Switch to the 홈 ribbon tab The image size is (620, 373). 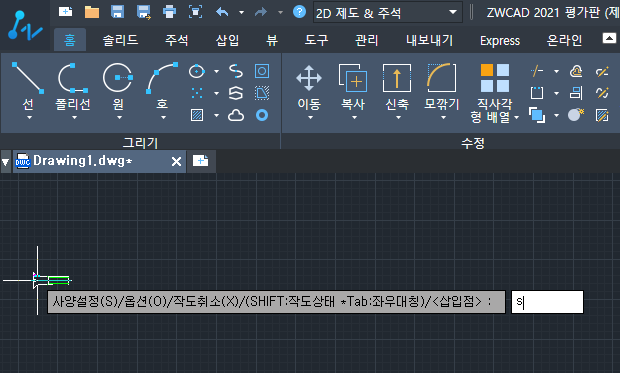coord(70,40)
